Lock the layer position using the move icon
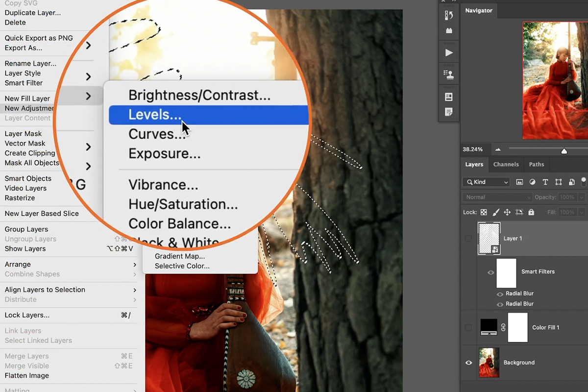Screen dimensions: 588x392 tap(508, 212)
